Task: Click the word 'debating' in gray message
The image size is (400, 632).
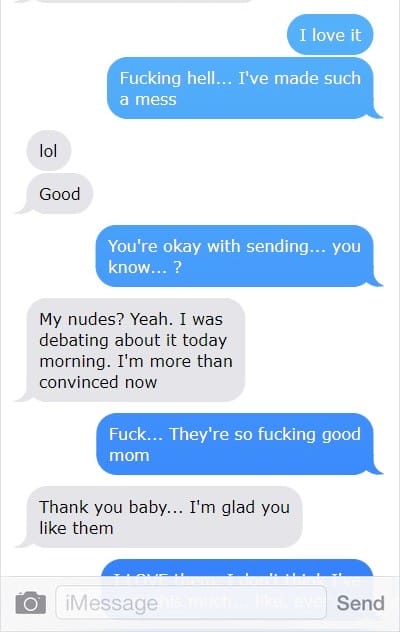Action: (x=75, y=340)
